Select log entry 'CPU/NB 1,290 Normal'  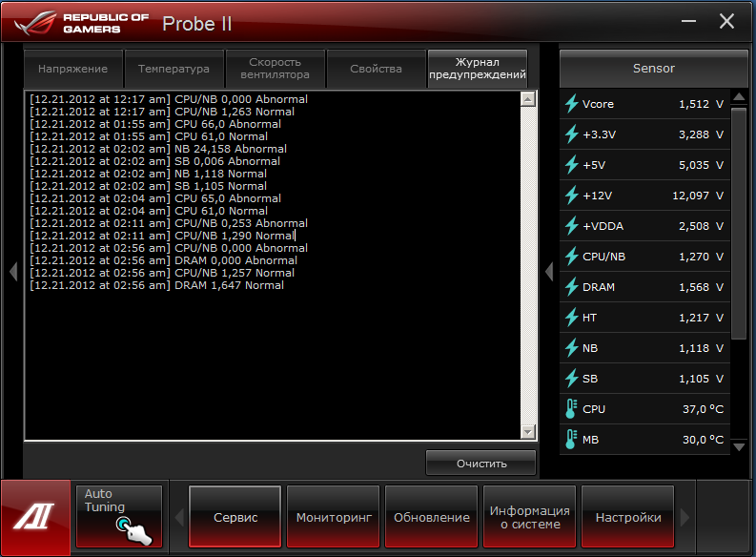pos(162,236)
